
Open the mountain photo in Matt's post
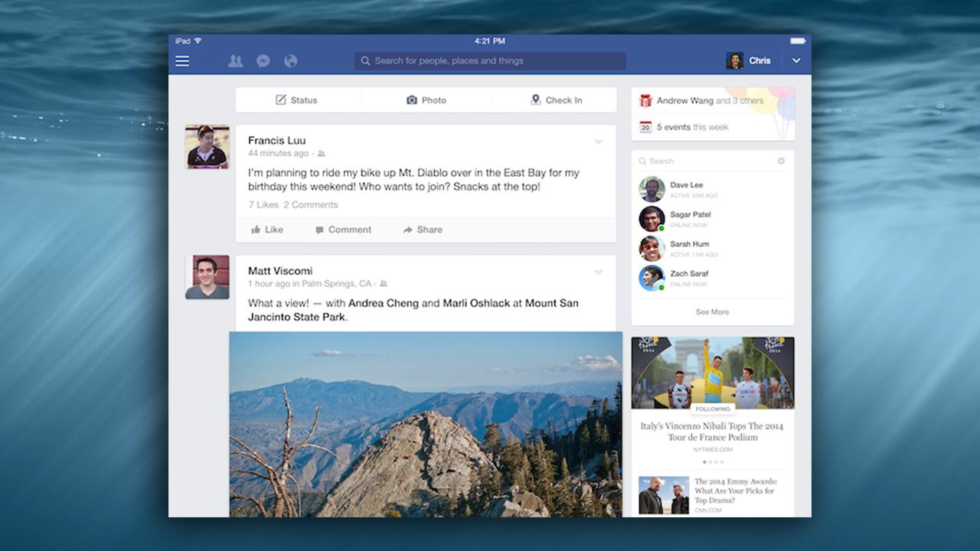pos(426,424)
